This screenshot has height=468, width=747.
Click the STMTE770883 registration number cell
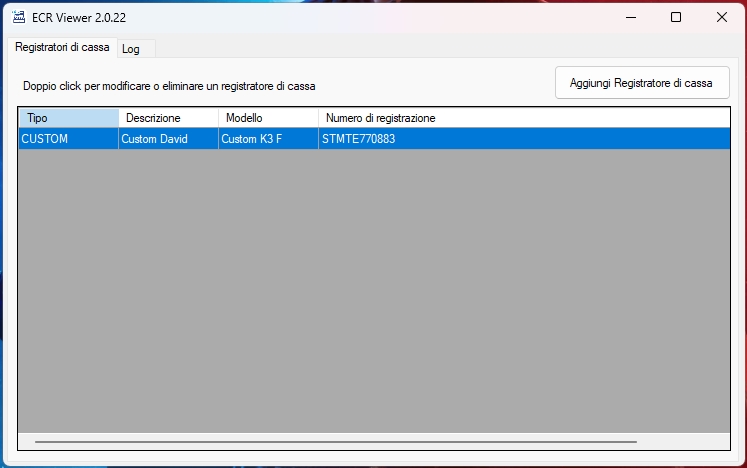click(x=524, y=139)
